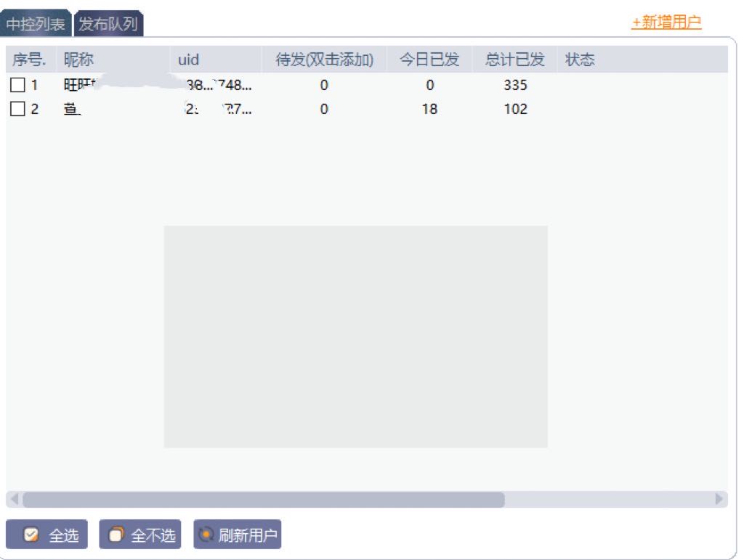The width and height of the screenshot is (744, 560).
Task: Sort by the 序号 column header
Action: pos(29,60)
